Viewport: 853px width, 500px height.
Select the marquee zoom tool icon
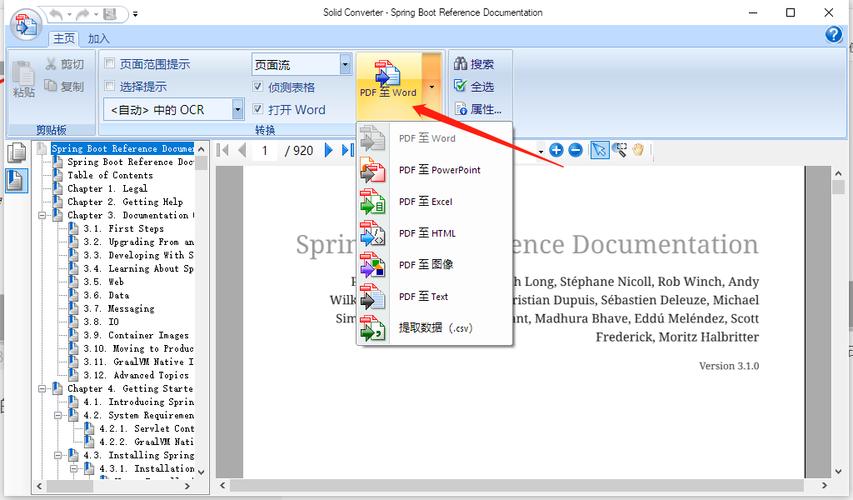point(620,150)
